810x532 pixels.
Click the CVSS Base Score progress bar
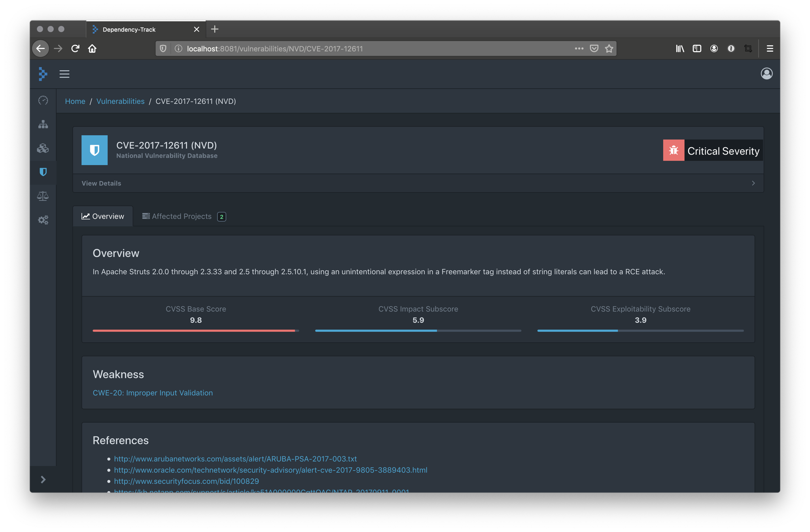(196, 330)
